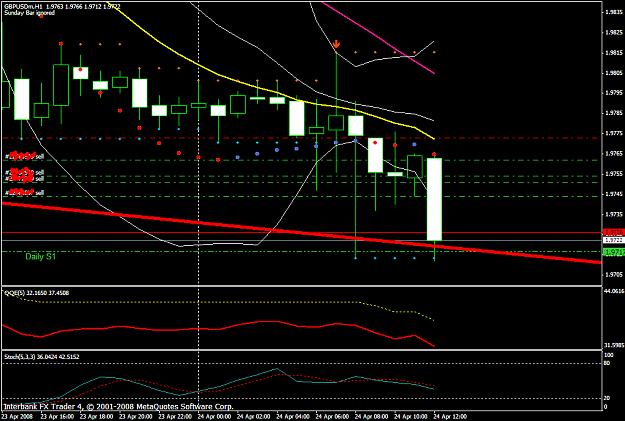
Task: Select the thick red descending trendline
Action: tap(302, 232)
